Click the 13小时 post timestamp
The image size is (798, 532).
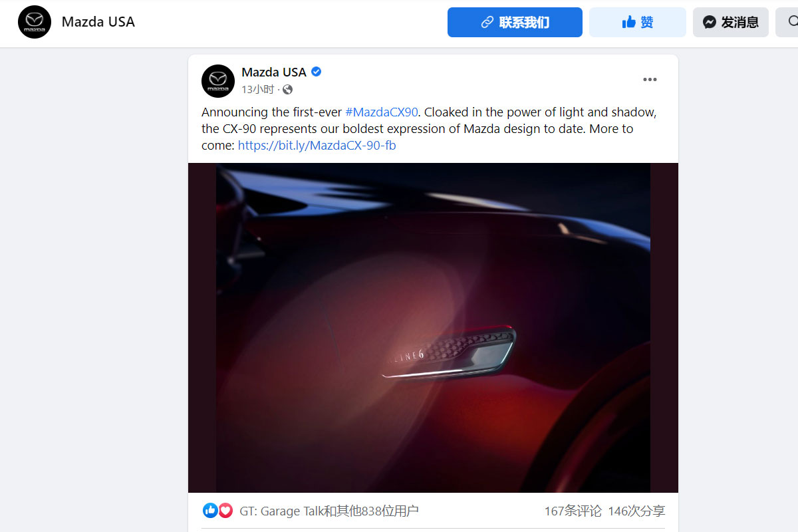click(x=257, y=89)
